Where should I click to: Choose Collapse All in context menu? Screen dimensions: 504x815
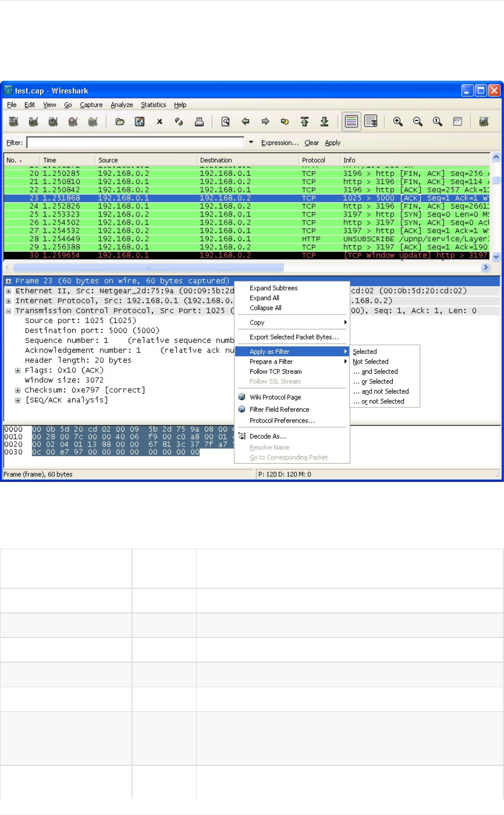[292, 308]
